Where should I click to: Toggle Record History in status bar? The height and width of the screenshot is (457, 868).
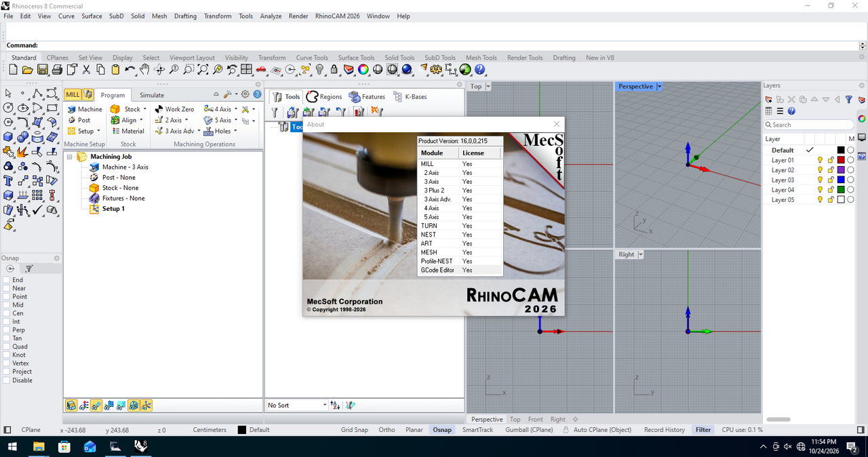pos(665,430)
